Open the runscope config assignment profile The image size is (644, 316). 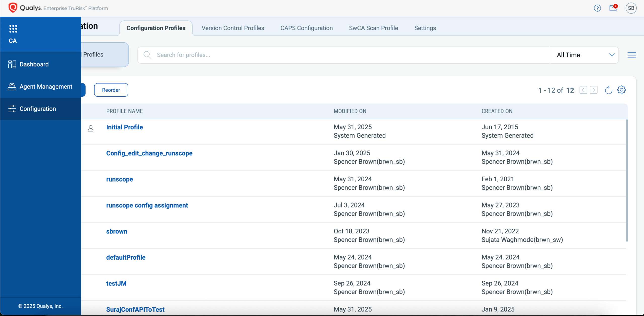click(147, 205)
